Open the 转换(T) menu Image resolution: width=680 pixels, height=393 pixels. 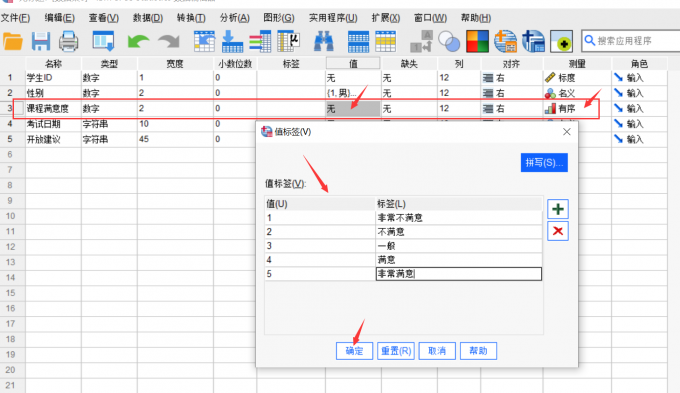[191, 18]
